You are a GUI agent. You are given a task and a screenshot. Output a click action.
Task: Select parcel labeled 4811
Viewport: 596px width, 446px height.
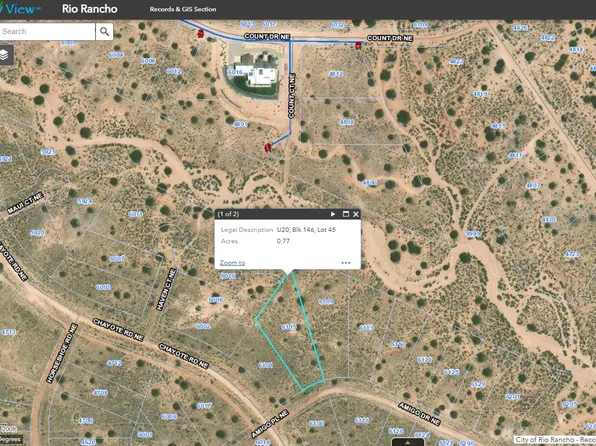click(x=515, y=155)
